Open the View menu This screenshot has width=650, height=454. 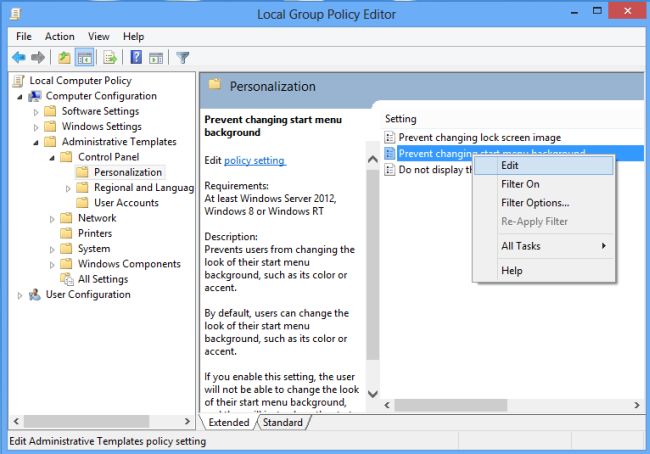click(x=99, y=36)
